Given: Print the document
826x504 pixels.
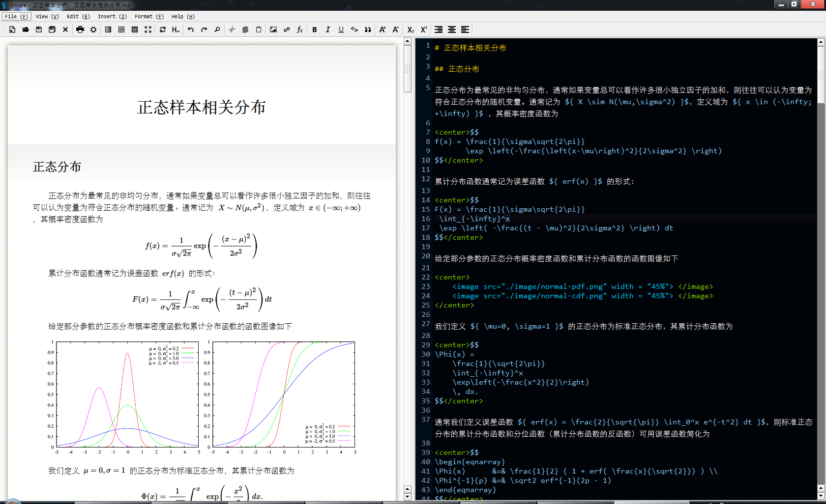Looking at the screenshot, I should pyautogui.click(x=80, y=29).
